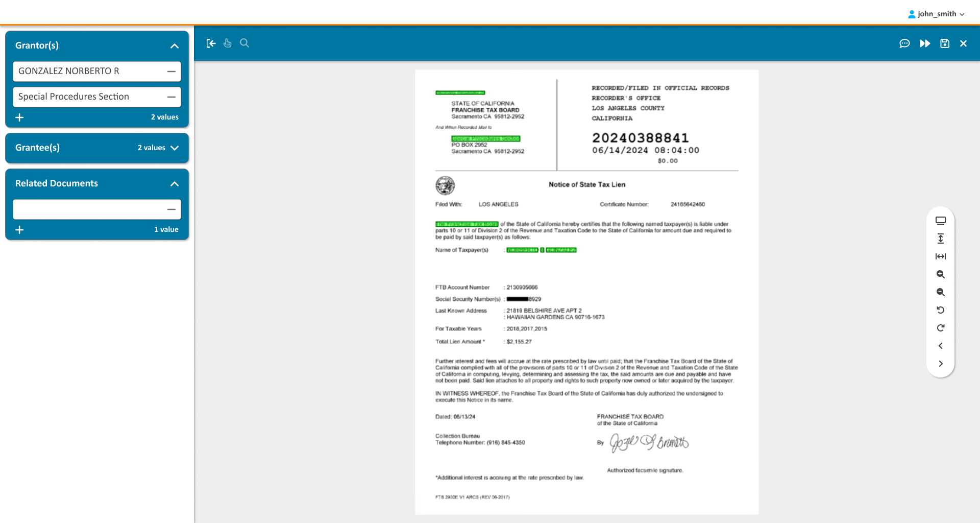
Task: Click the Related Documents panel title
Action: [x=57, y=183]
